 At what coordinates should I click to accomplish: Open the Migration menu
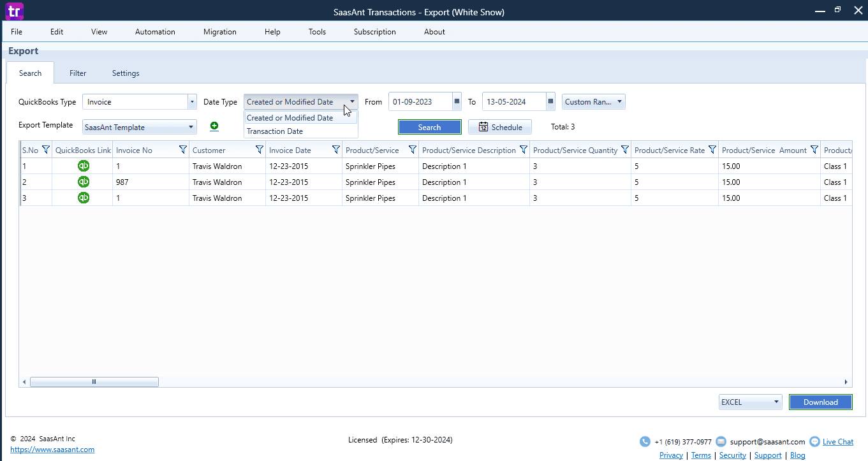(220, 31)
